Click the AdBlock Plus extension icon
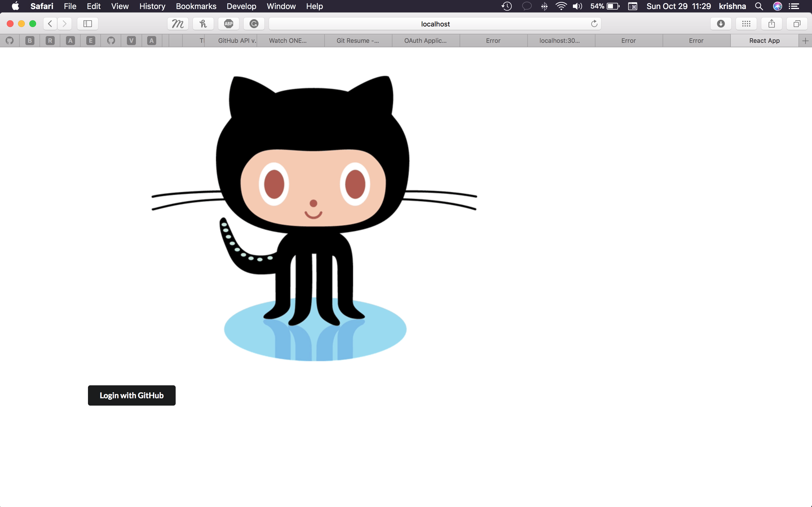The image size is (812, 507). (x=228, y=23)
